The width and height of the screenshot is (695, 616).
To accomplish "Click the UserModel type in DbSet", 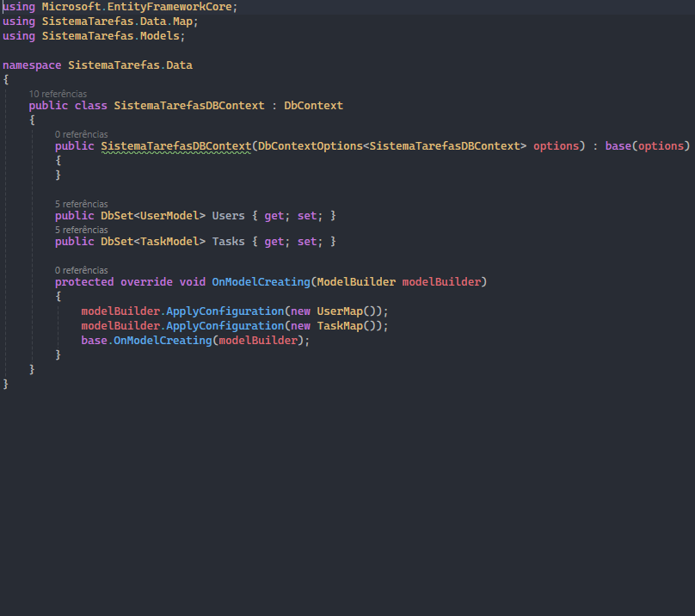I will pos(170,216).
